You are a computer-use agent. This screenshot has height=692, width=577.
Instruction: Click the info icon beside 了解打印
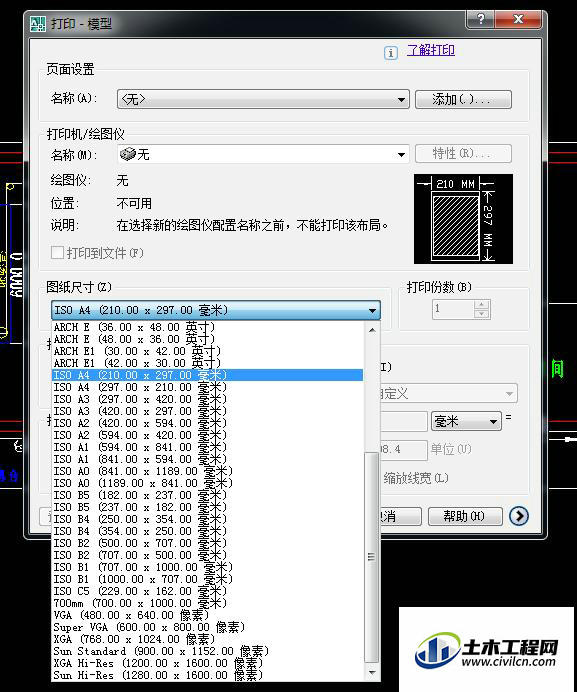pos(390,53)
